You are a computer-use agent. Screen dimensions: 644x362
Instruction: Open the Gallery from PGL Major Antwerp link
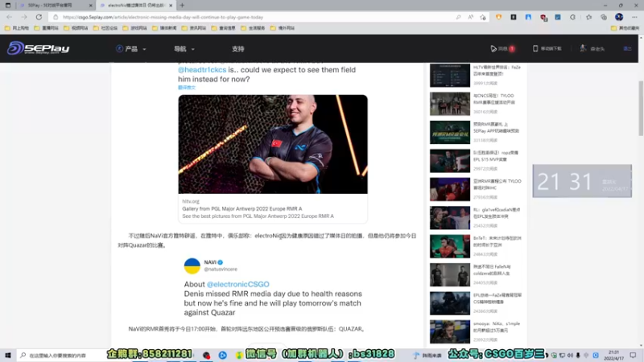242,208
